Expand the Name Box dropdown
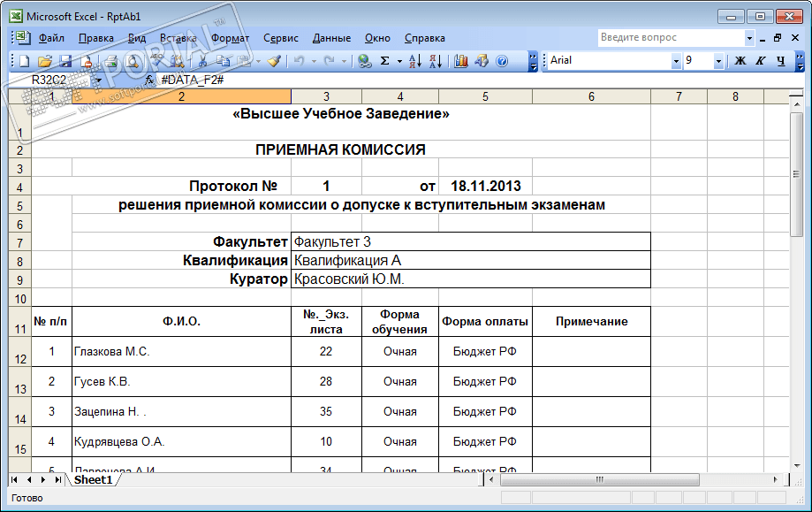The image size is (812, 512). tap(98, 80)
